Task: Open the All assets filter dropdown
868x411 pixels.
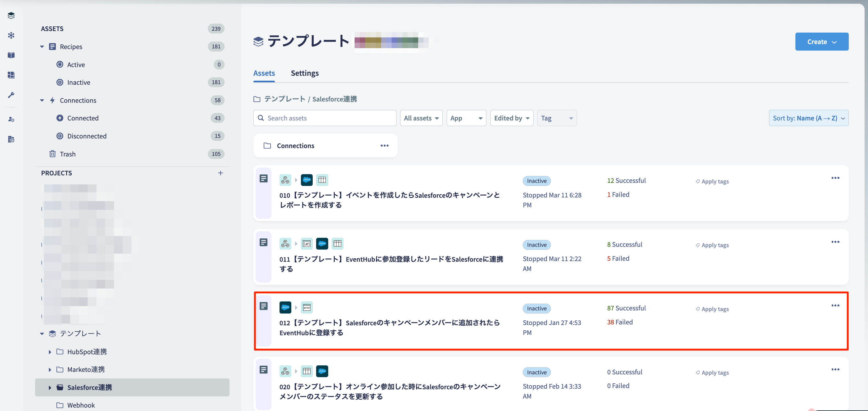Action: click(x=421, y=118)
